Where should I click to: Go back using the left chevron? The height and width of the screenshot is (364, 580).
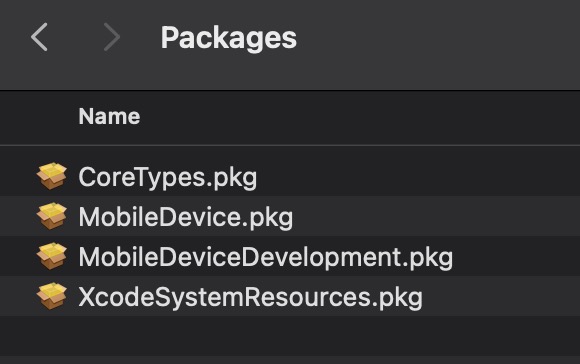click(39, 37)
